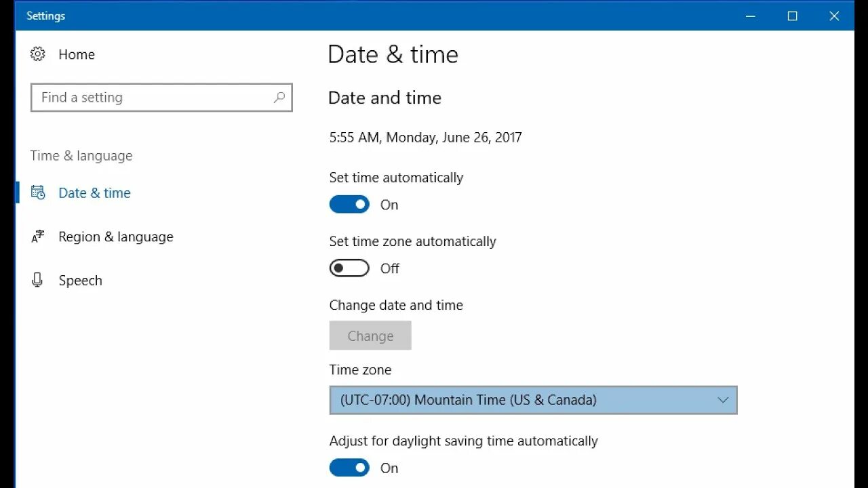
Task: Click the Change date and time button
Action: (370, 335)
